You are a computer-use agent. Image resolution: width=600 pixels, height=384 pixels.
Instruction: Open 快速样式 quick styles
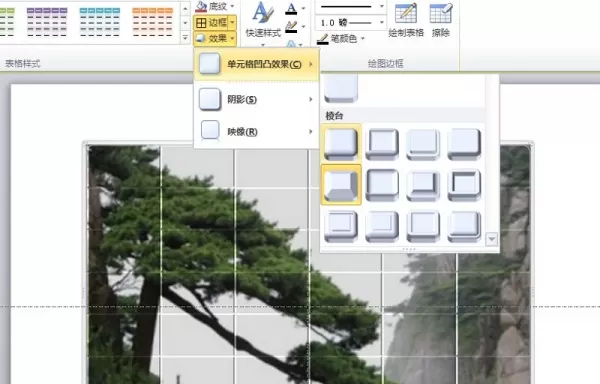263,24
